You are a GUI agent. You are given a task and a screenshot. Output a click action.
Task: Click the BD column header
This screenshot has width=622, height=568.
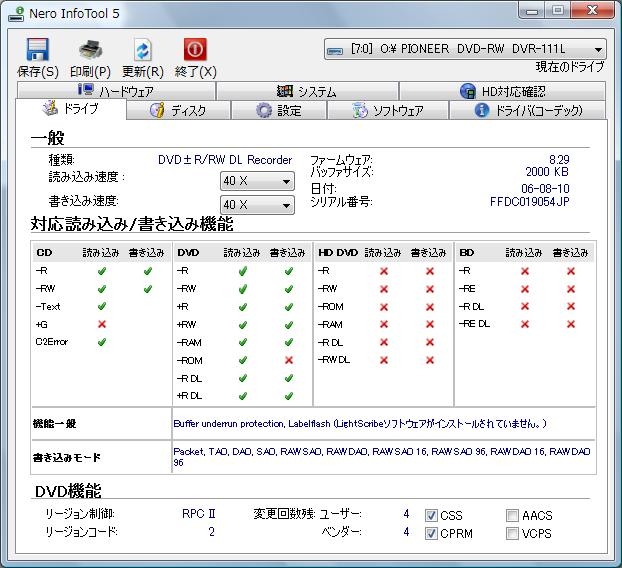[x=466, y=253]
